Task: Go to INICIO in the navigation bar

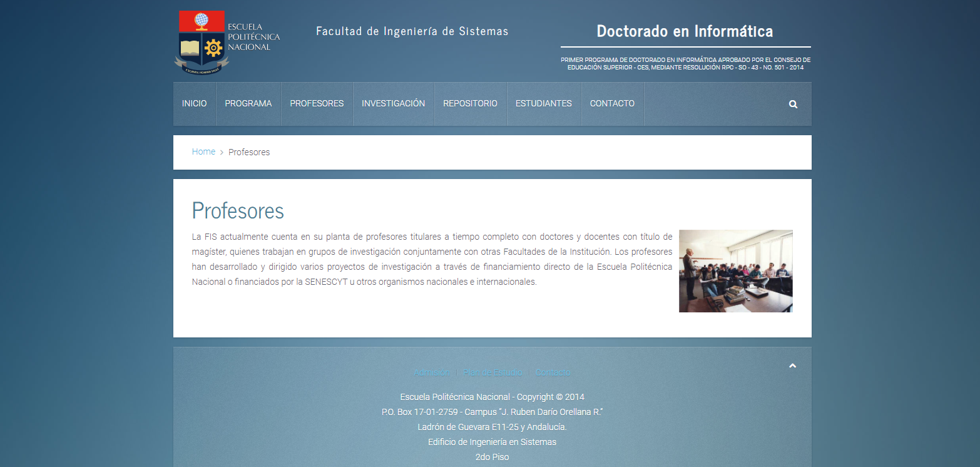Action: point(194,104)
